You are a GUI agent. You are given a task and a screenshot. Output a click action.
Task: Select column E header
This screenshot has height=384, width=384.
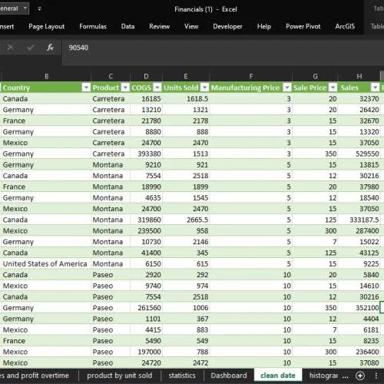tap(186, 76)
